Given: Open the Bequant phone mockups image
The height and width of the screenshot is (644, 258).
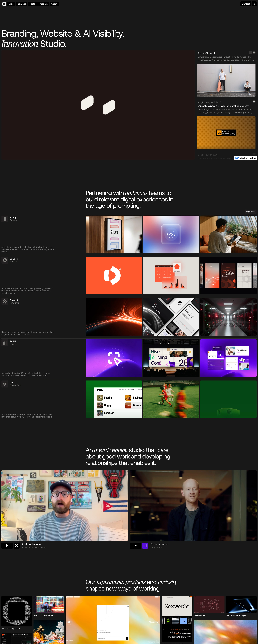Looking at the screenshot, I should [x=171, y=317].
